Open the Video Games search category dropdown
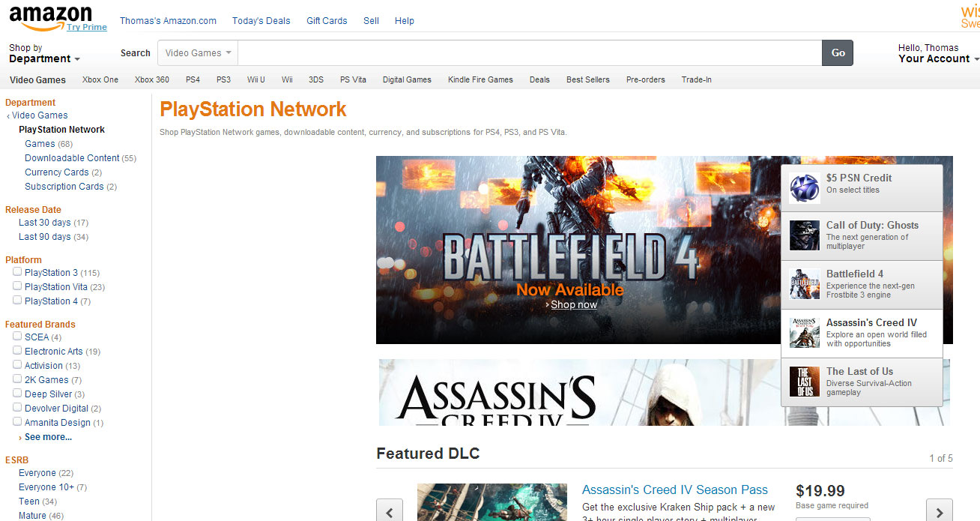 click(x=197, y=52)
